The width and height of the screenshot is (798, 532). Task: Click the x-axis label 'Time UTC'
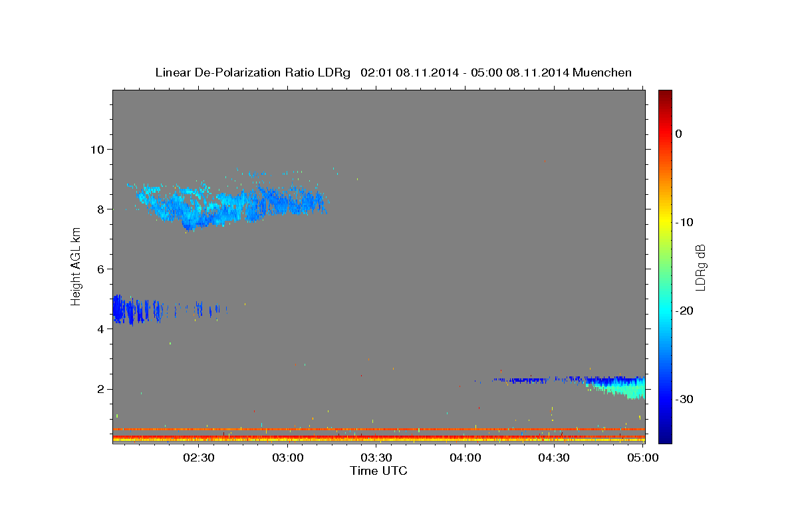click(378, 471)
